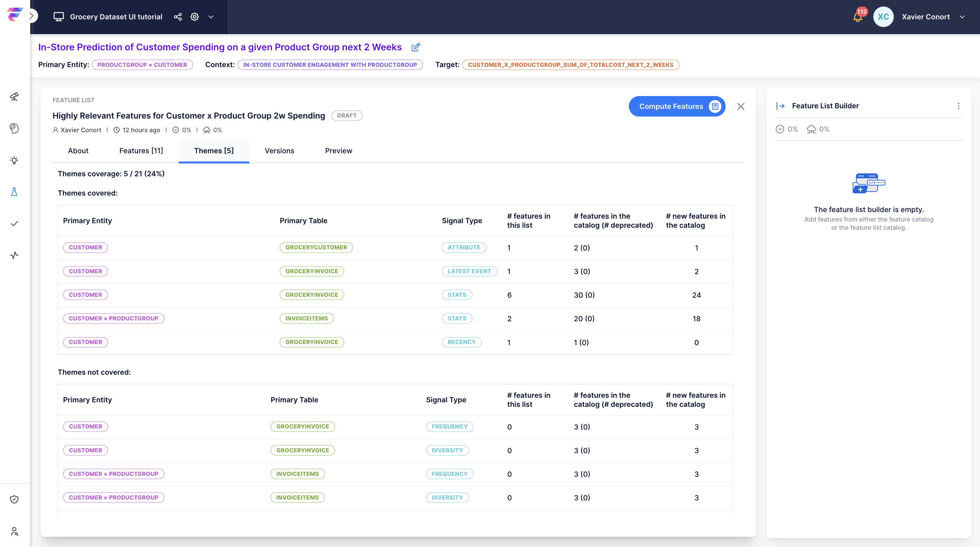Screen dimensions: 980x547
Task: Click the LATEST EVENT signal type tag
Action: pos(469,272)
